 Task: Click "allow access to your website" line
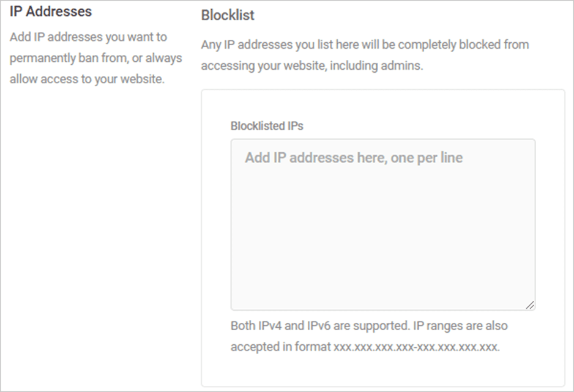tap(87, 79)
